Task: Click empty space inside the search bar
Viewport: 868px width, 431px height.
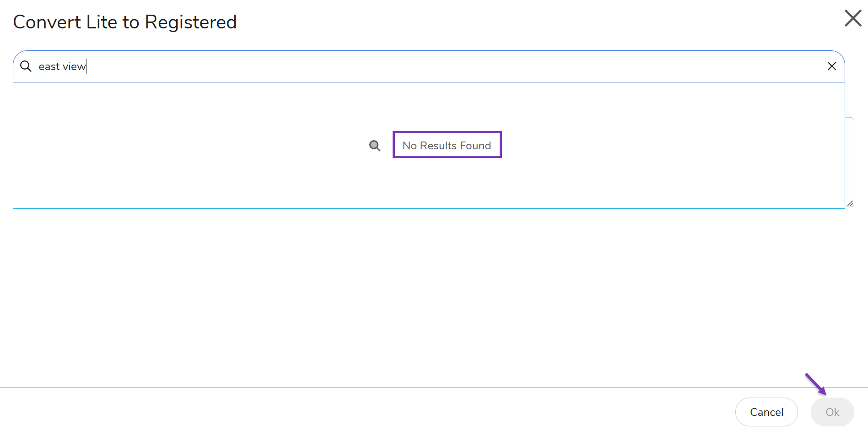Action: coord(458,66)
